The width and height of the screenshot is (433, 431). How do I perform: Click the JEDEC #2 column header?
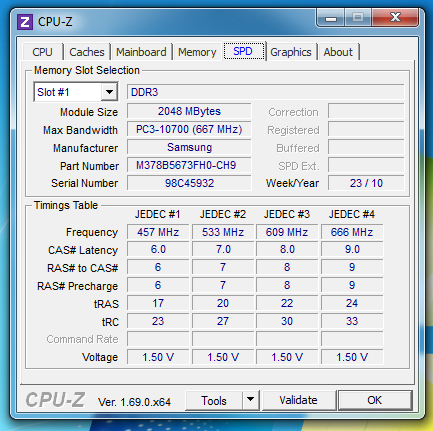223,214
